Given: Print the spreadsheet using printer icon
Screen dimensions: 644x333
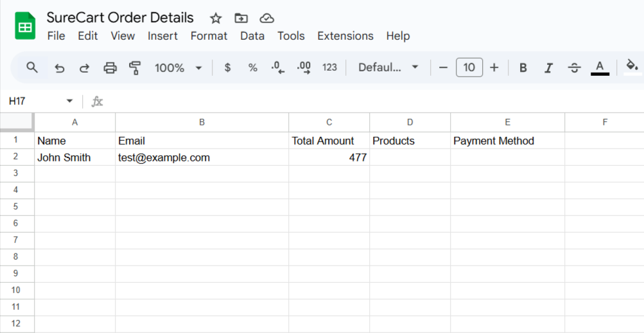Looking at the screenshot, I should point(110,67).
